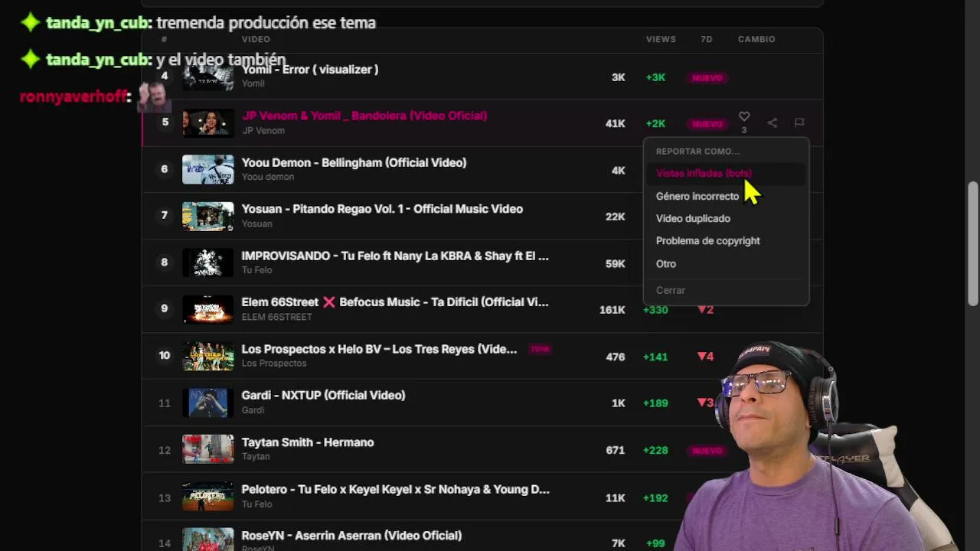Click the Gardi NXTUP video thumbnail
This screenshot has width=980, height=551.
click(207, 403)
